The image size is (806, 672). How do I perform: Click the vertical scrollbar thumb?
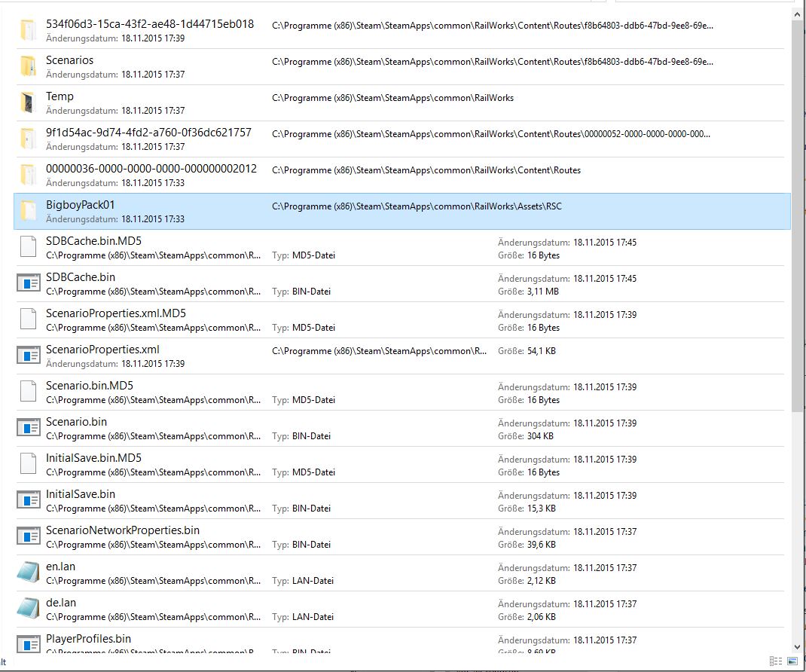click(x=797, y=216)
